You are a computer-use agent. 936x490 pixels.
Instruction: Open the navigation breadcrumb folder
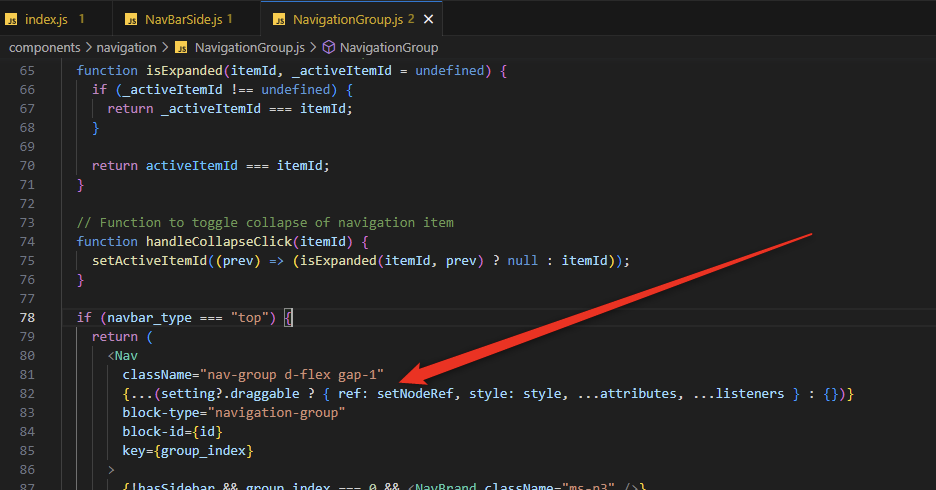[126, 48]
